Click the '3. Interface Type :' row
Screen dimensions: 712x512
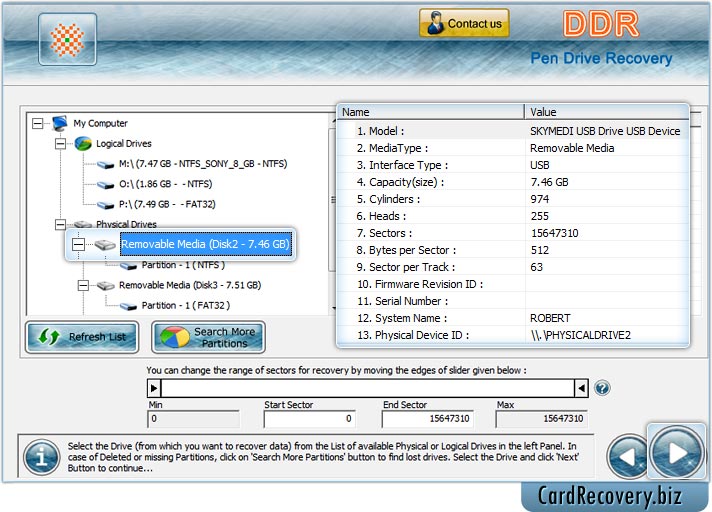513,165
